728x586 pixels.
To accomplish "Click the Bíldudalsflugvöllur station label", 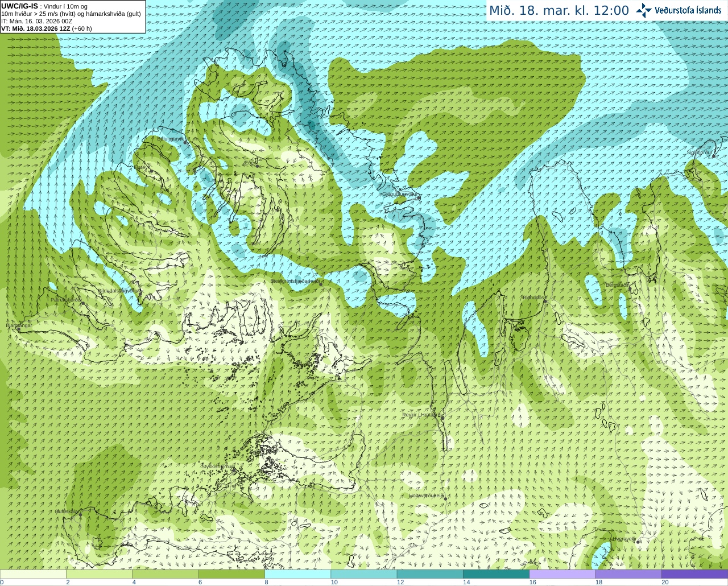I will click(118, 290).
